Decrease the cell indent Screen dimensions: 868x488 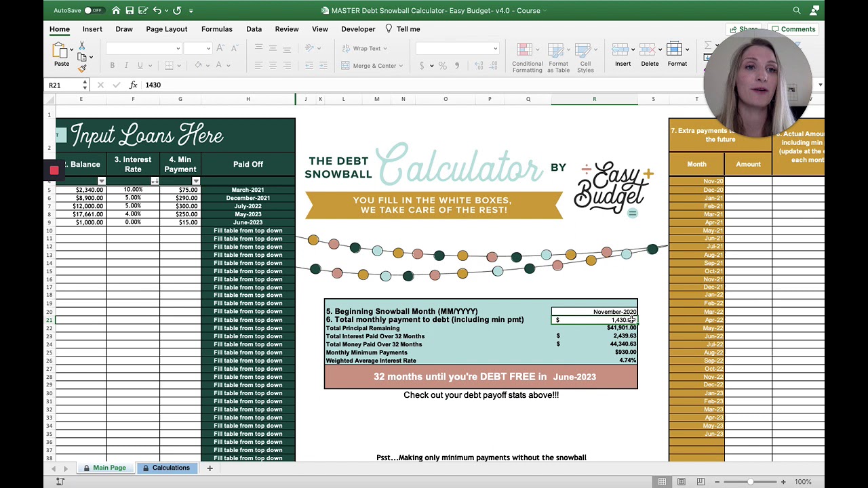click(309, 66)
